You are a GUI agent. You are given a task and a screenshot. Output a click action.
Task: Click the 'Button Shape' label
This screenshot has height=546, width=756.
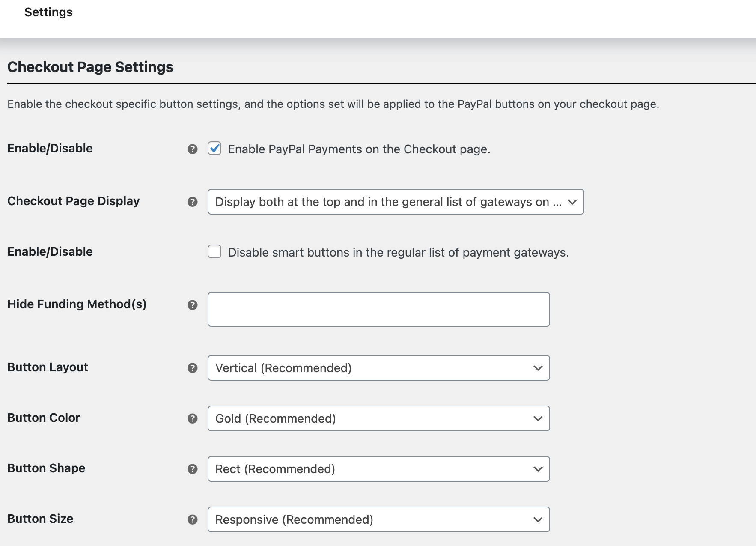click(x=46, y=468)
